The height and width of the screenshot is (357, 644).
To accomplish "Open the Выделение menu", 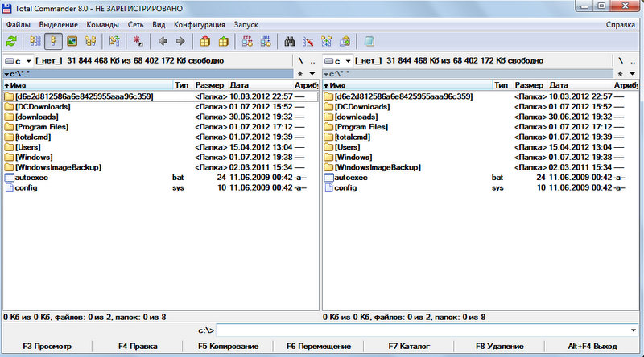I will (x=58, y=25).
